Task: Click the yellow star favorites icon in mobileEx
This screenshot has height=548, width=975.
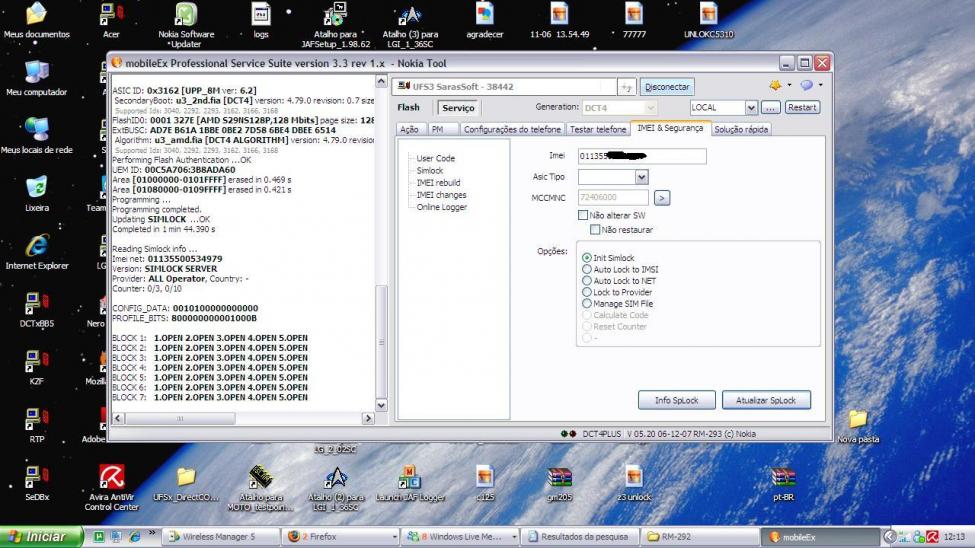Action: (x=775, y=85)
